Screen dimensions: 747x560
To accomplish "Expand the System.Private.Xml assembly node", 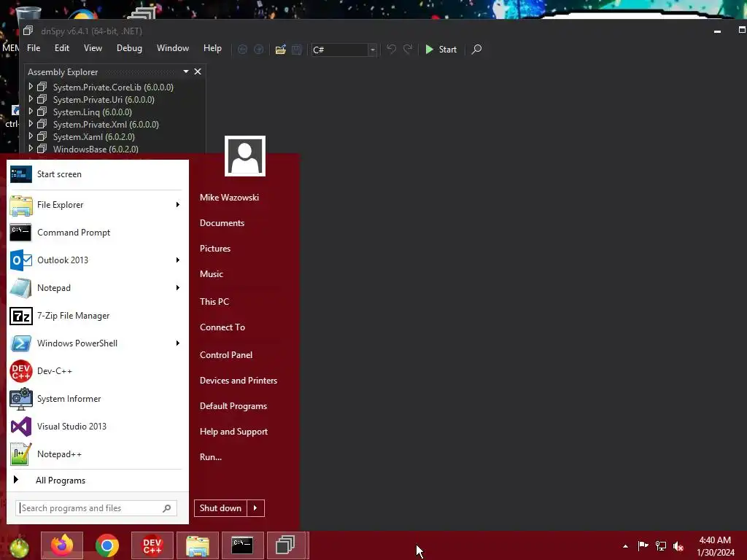I will (x=31, y=124).
